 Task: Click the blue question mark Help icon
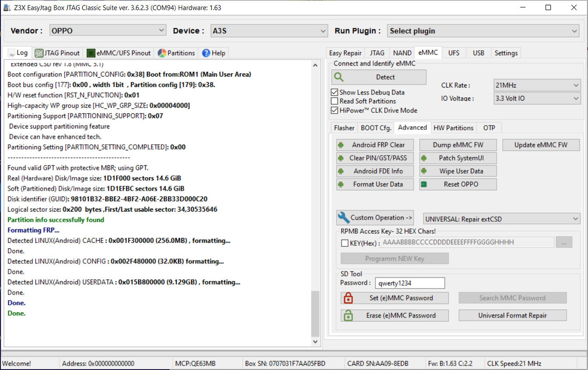pos(206,53)
